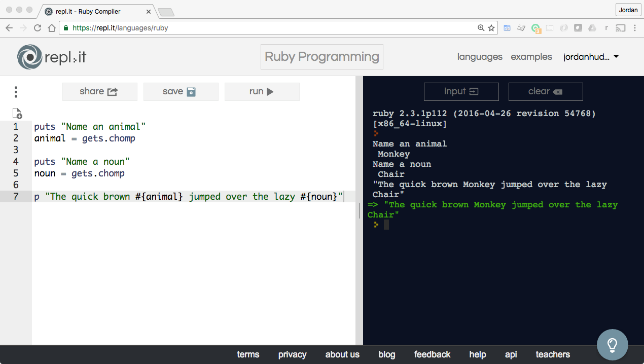Clear the console output
644x364 pixels.
[x=545, y=92]
